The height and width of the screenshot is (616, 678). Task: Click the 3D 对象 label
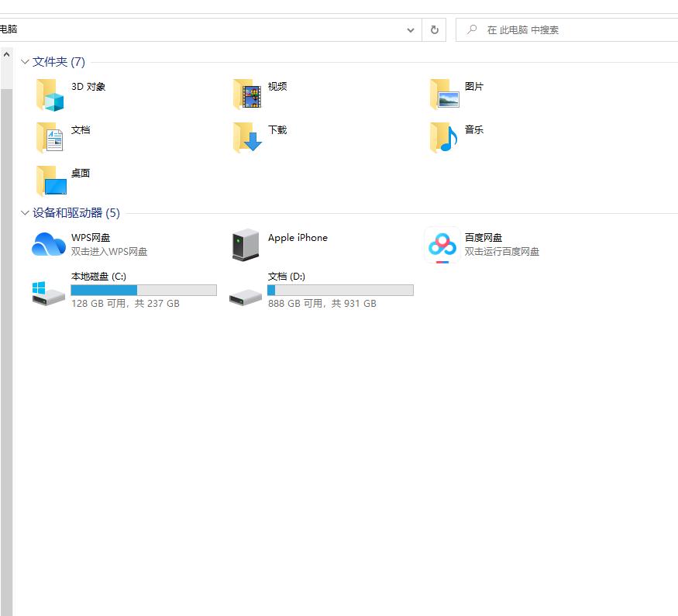[88, 87]
